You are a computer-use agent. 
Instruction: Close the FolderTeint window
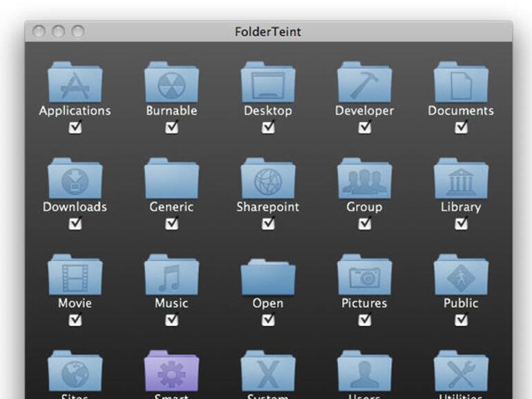point(39,32)
